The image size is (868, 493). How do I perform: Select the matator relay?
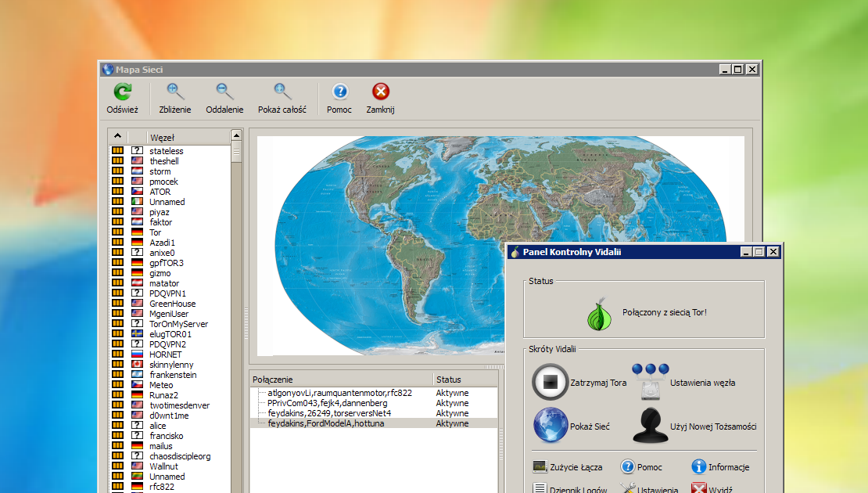click(x=164, y=283)
